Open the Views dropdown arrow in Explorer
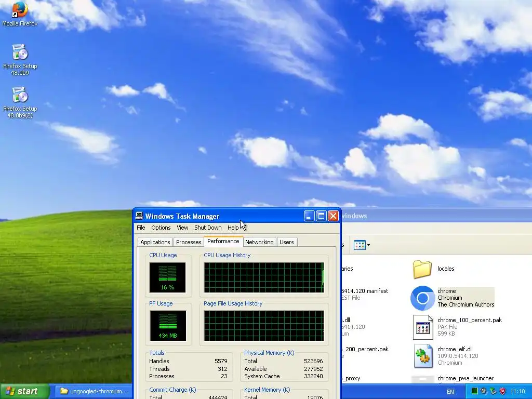 (x=368, y=245)
